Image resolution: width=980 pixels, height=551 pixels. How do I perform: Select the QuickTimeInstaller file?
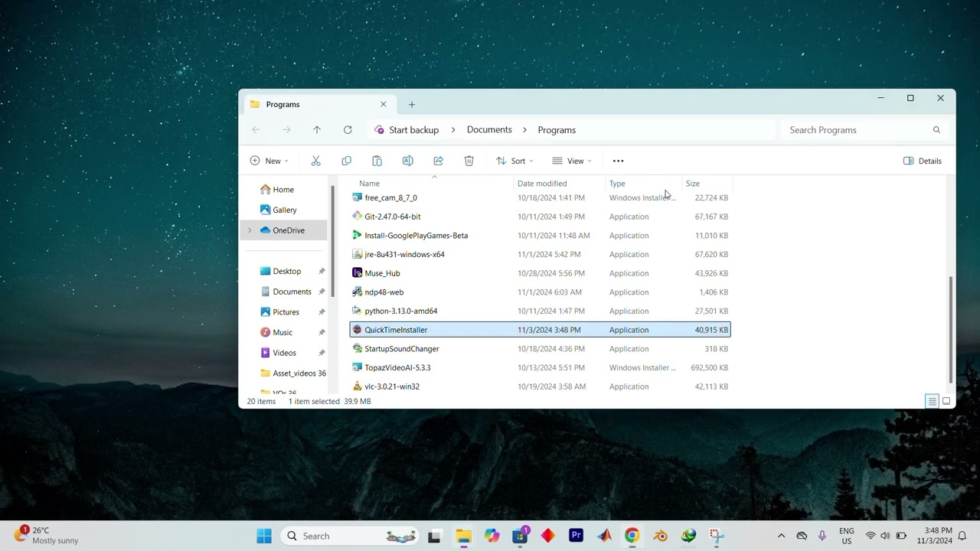click(540, 330)
